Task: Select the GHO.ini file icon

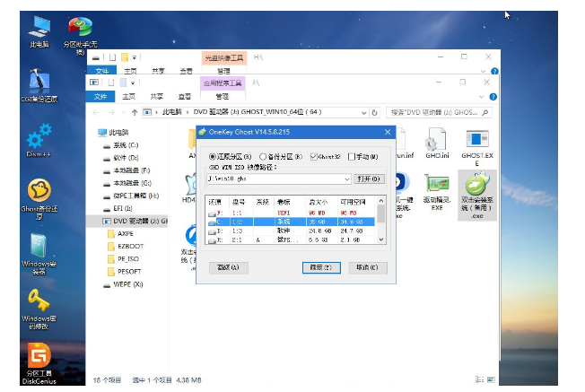Action: coord(437,144)
